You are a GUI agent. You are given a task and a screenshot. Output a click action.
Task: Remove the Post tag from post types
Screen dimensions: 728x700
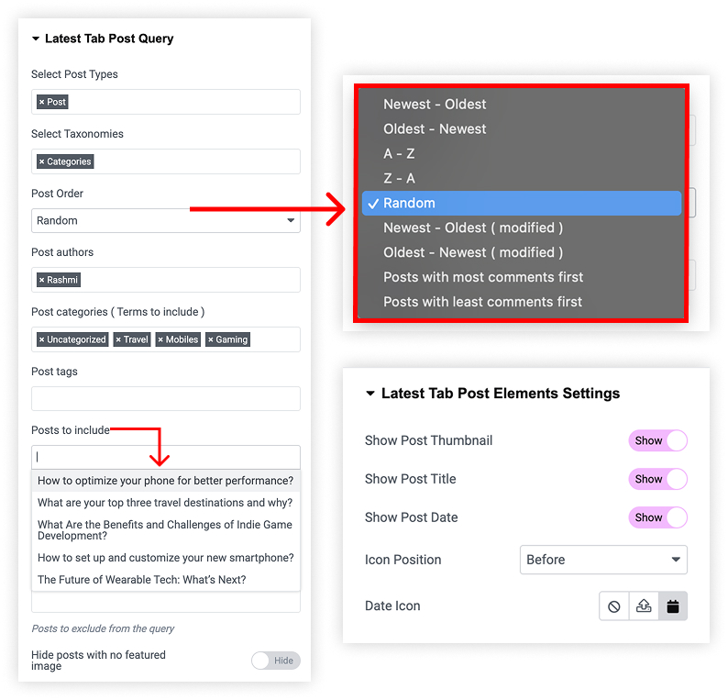coord(42,102)
